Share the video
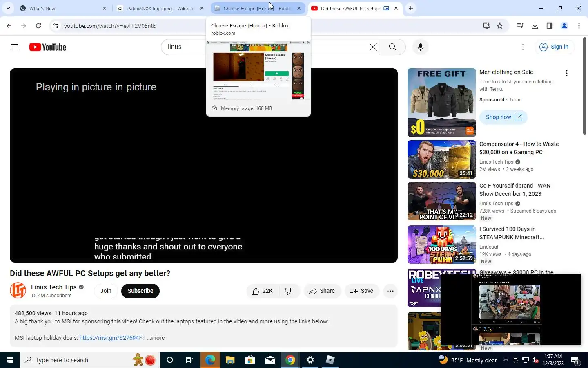Viewport: 588px width, 368px height. 322,291
